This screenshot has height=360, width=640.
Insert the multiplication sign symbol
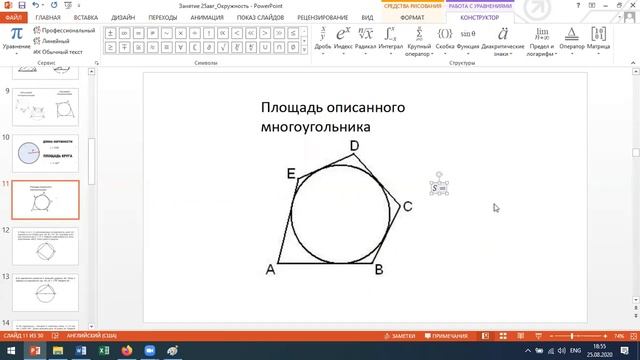[x=181, y=33]
